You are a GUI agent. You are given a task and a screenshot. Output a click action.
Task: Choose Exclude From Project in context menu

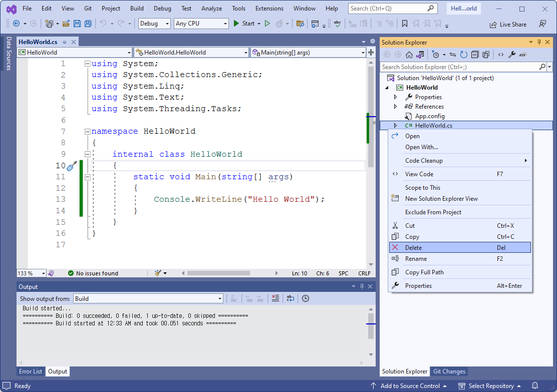(x=460, y=212)
